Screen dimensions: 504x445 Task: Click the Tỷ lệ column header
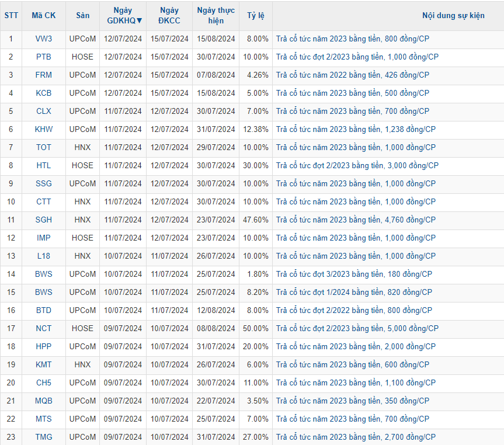coord(256,15)
